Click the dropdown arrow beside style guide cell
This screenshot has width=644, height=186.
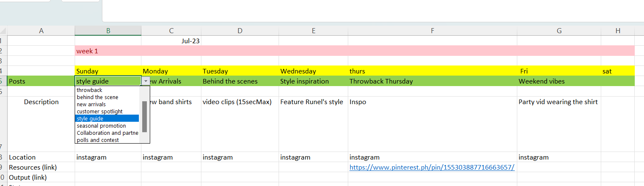(146, 81)
